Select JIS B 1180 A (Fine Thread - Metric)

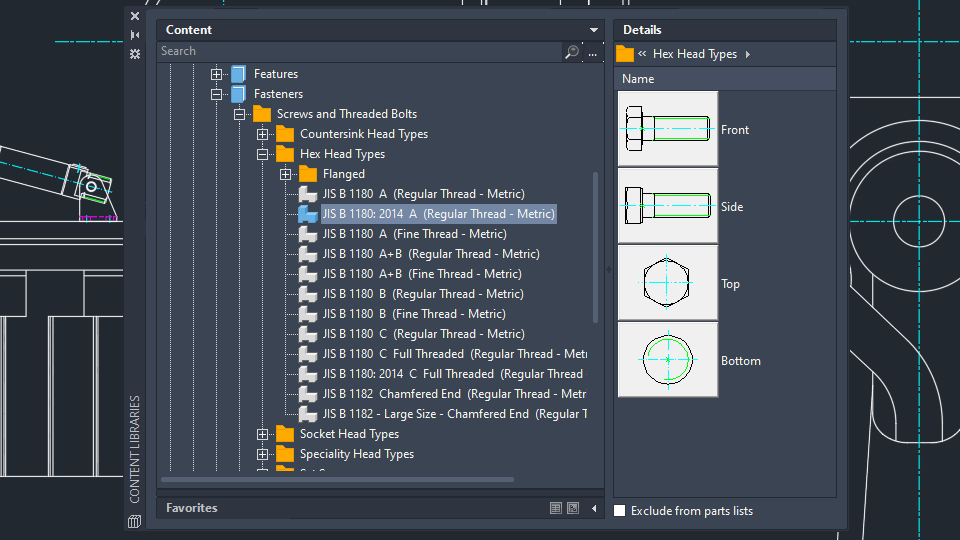click(x=414, y=234)
